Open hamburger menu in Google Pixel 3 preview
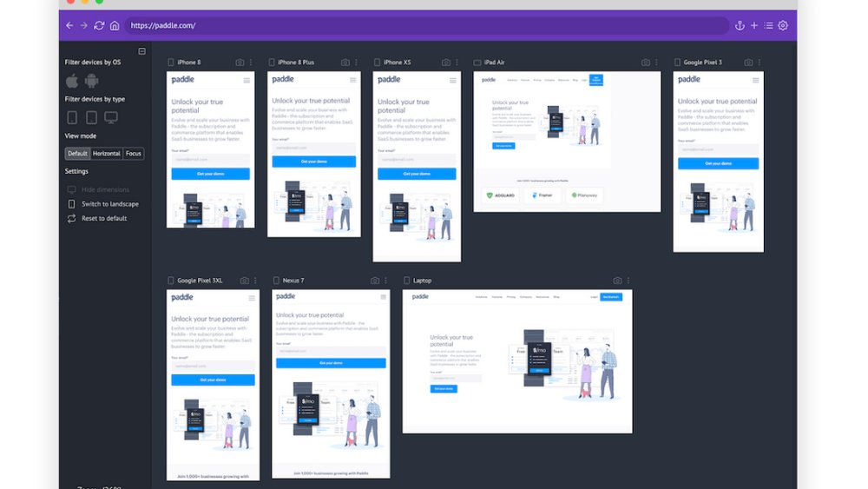This screenshot has height=489, width=868. (x=756, y=80)
